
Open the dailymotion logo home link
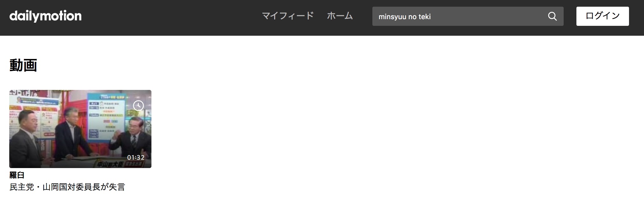[x=46, y=16]
